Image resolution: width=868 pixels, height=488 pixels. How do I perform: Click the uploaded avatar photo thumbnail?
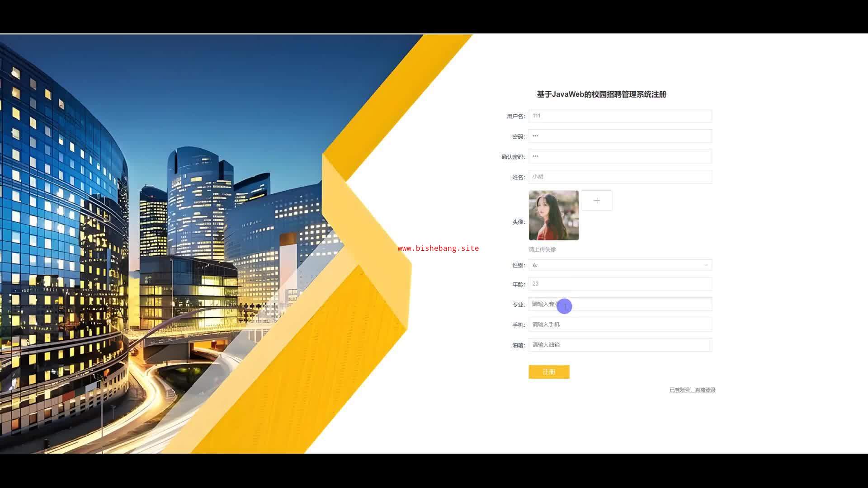[553, 215]
